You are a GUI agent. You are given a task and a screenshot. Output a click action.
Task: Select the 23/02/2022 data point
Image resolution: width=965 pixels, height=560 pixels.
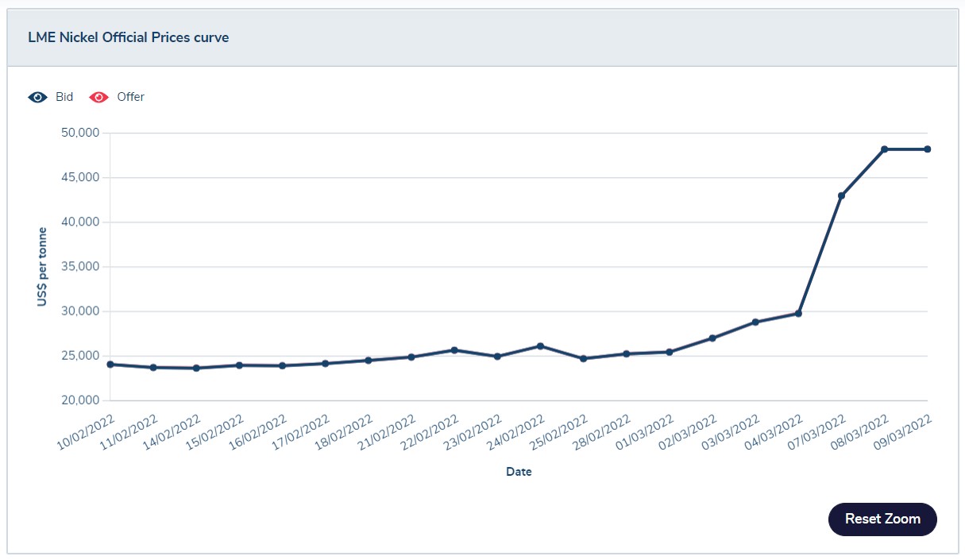coord(497,356)
